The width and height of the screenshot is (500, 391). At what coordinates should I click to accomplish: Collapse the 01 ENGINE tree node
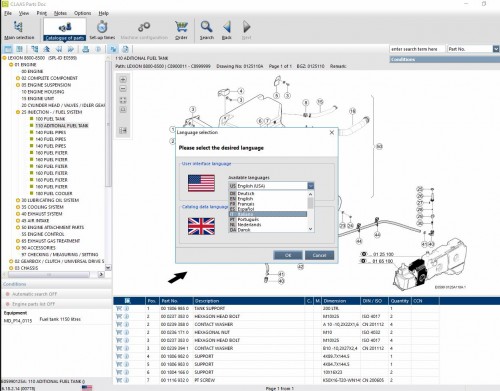(11, 65)
